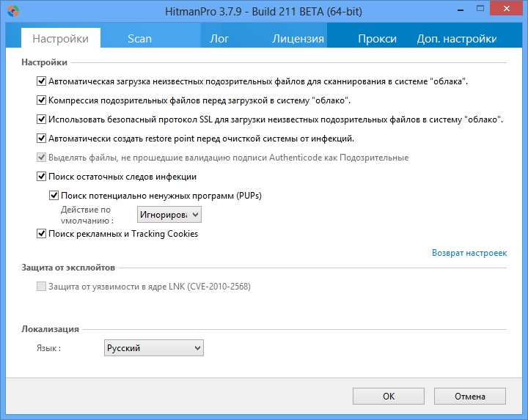Viewport: 528px width, 420px height.
Task: Open the Лицензия tab
Action: click(298, 39)
